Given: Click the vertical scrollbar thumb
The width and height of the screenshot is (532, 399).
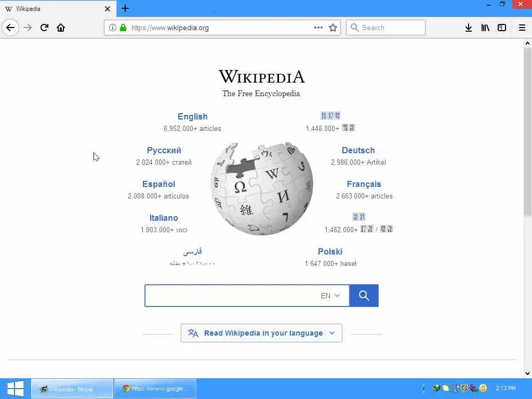Looking at the screenshot, I should pos(527,131).
